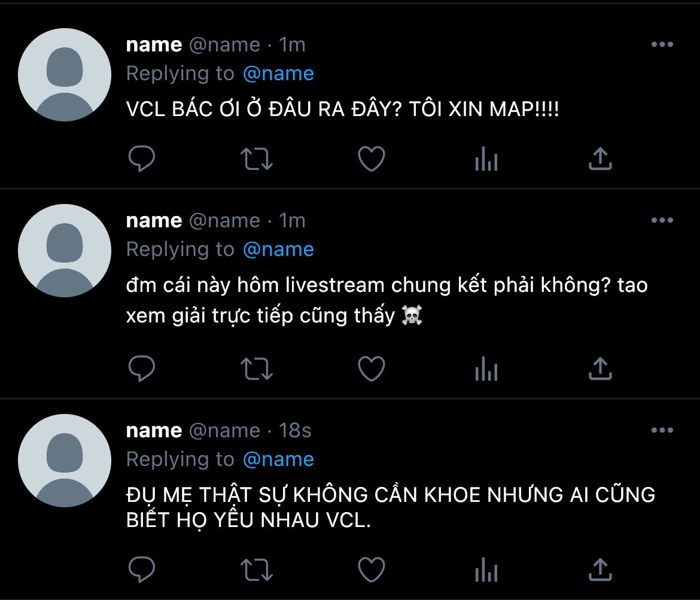The width and height of the screenshot is (700, 600).
Task: Reply to the "TÔI XIN MAP" tweet
Action: [142, 159]
